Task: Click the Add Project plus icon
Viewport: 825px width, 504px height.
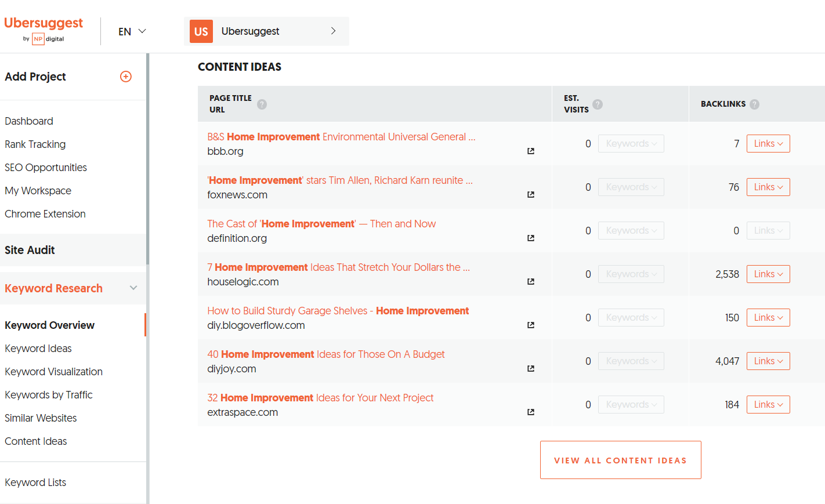Action: [x=126, y=77]
